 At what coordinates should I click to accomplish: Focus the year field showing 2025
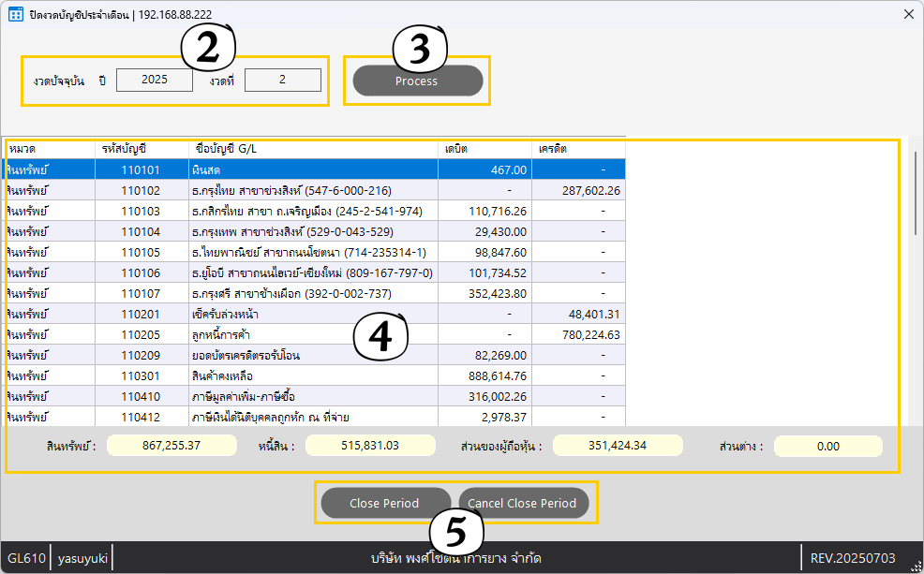click(155, 81)
